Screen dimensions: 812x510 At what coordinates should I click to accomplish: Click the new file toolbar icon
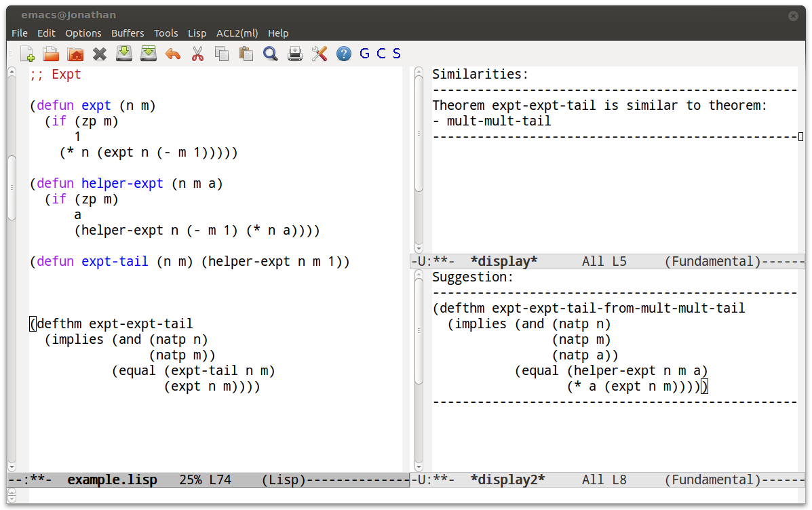point(27,54)
